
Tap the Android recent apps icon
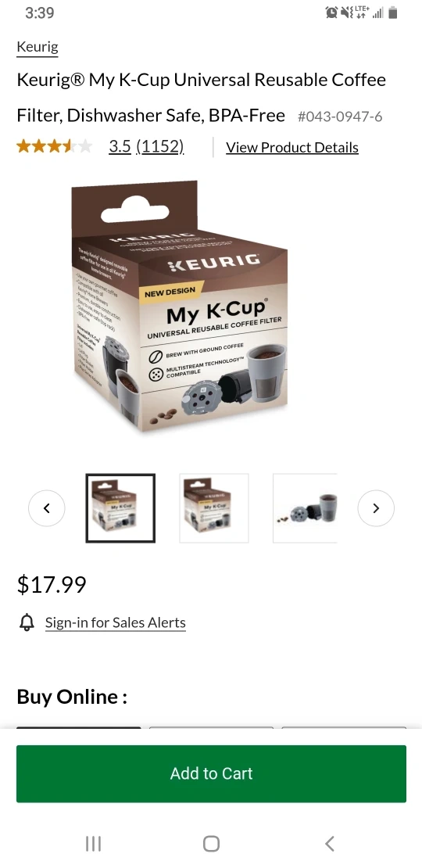click(x=94, y=844)
